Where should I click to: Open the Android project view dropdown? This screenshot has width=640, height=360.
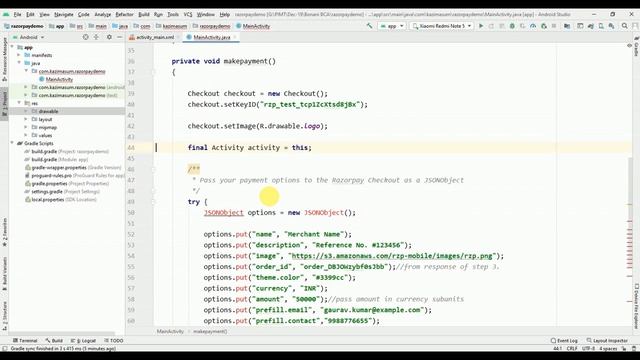click(x=29, y=37)
